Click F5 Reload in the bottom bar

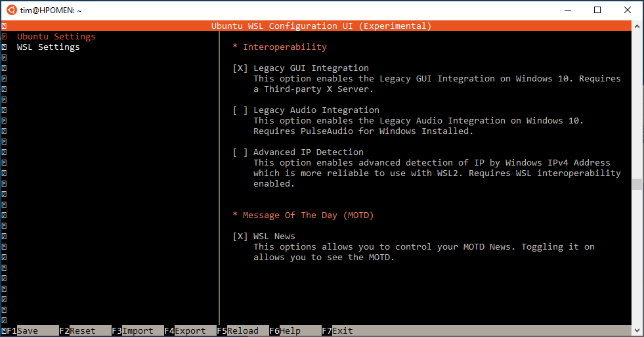pyautogui.click(x=238, y=331)
